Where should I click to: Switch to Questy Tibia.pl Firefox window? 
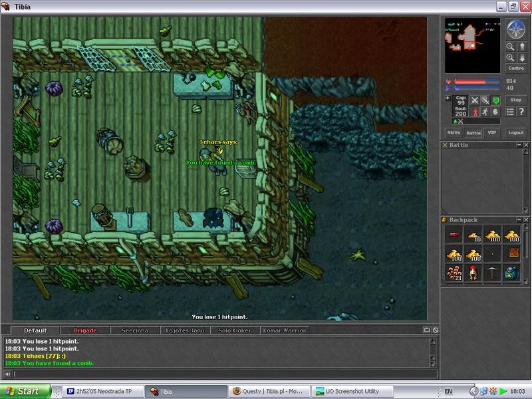pos(270,391)
